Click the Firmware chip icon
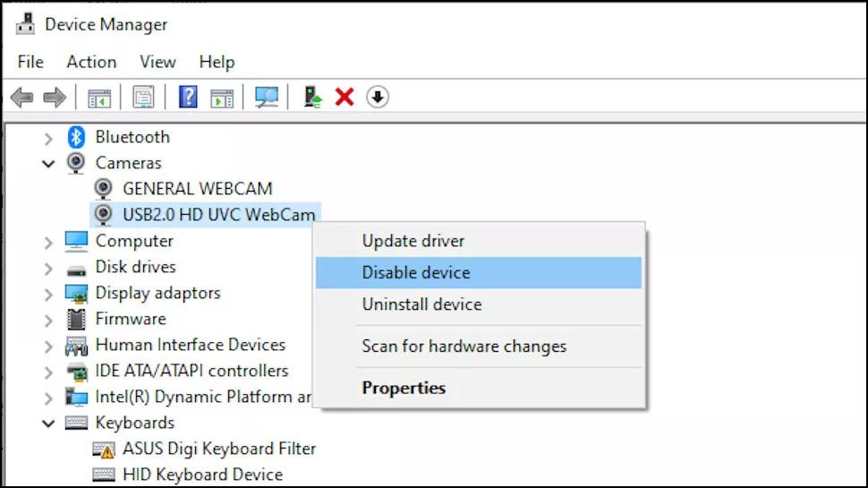The image size is (868, 488). click(76, 319)
